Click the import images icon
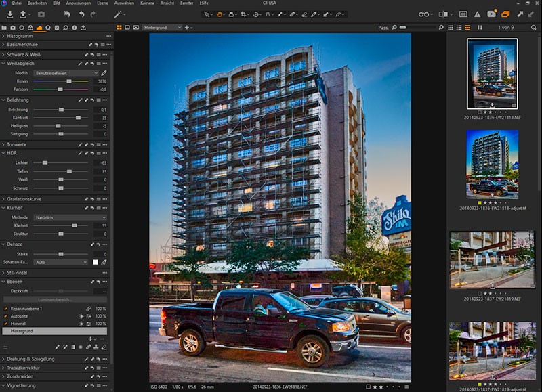The image size is (542, 392). point(10,14)
